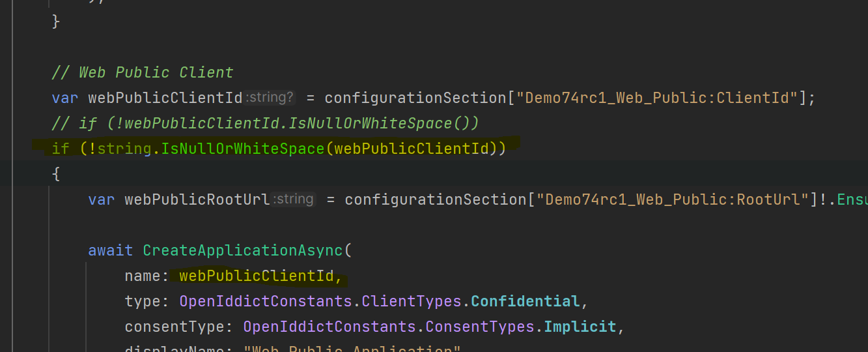The width and height of the screenshot is (868, 352).
Task: Click the Implicit consent type constant
Action: (x=580, y=327)
